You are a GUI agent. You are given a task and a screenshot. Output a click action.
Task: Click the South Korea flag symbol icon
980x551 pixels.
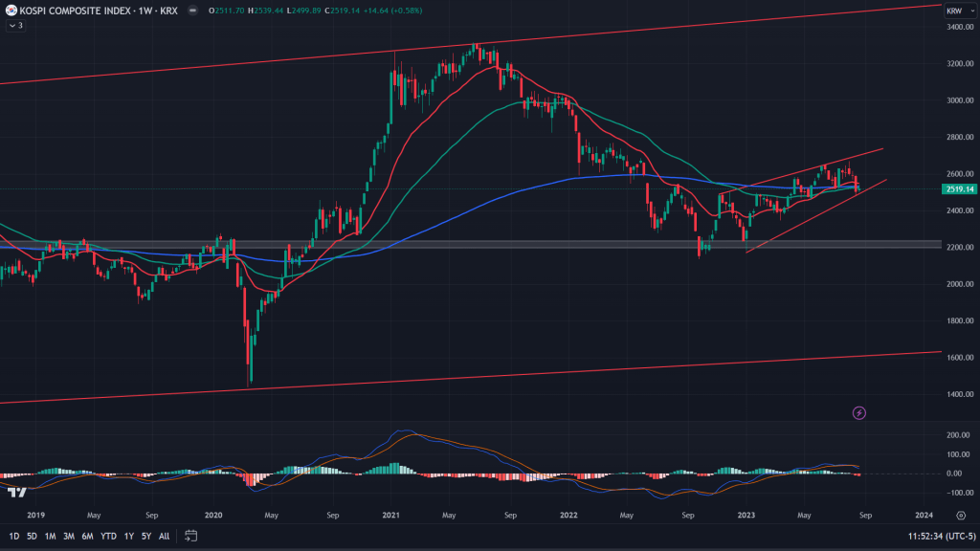(10, 11)
